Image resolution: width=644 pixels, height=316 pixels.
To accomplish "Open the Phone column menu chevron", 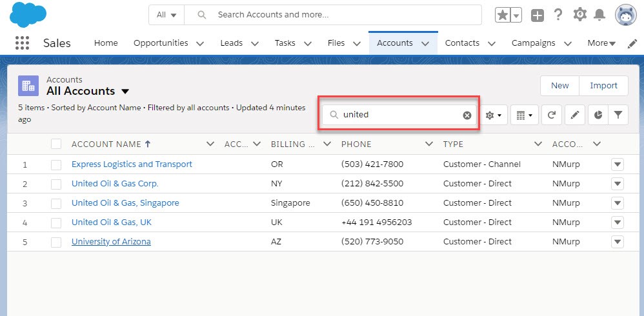I will (429, 144).
